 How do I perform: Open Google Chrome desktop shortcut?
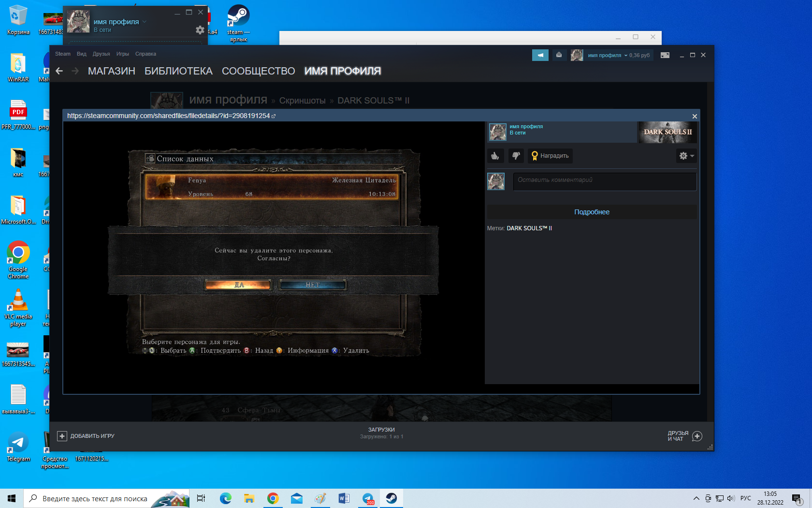(18, 260)
